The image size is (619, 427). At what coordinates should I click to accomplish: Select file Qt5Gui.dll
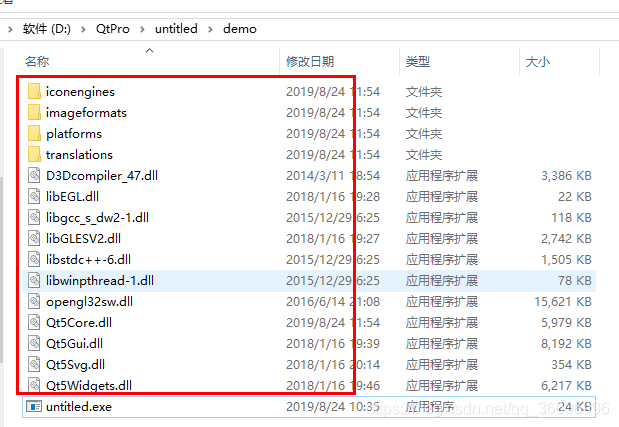click(74, 344)
